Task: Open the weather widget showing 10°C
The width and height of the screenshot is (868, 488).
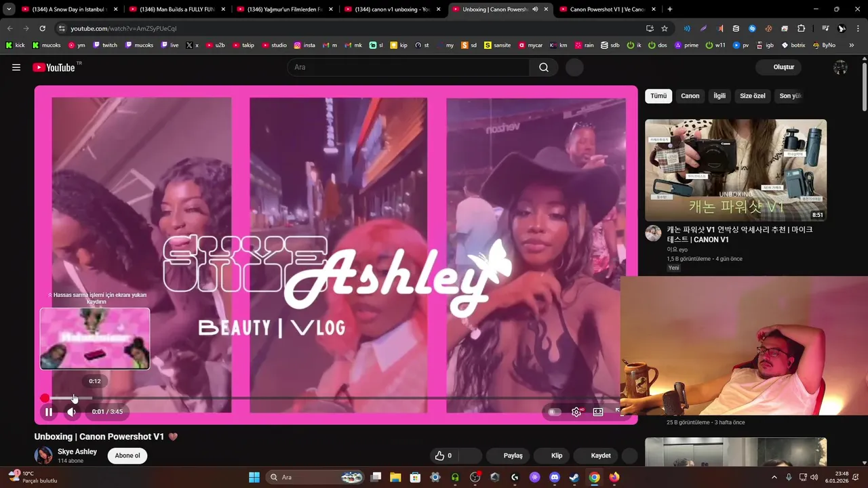Action: [x=34, y=477]
